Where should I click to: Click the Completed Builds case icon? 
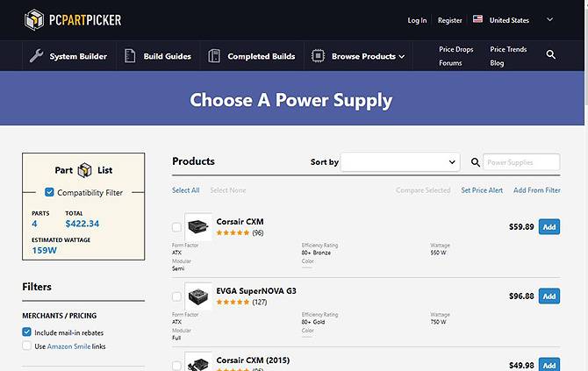click(x=214, y=56)
